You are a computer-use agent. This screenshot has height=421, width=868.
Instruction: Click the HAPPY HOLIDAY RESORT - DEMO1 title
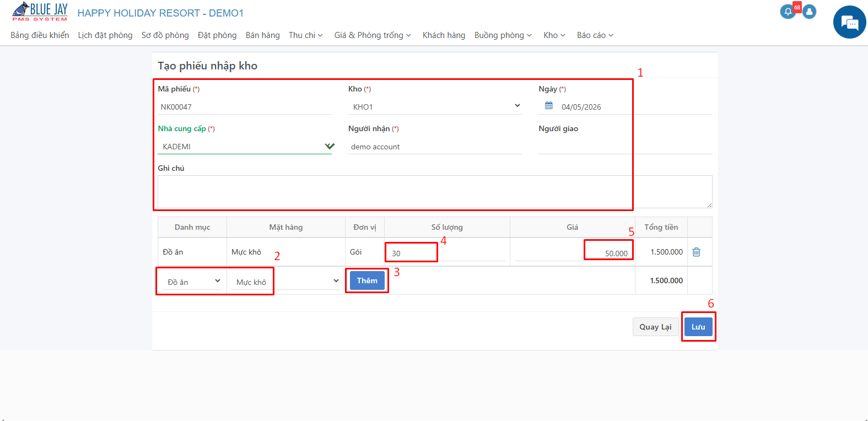[160, 13]
